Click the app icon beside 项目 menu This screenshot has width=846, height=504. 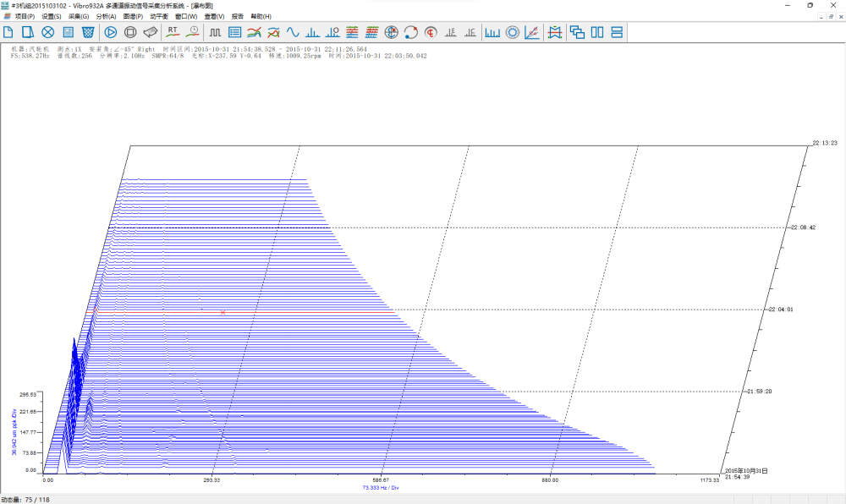point(7,17)
